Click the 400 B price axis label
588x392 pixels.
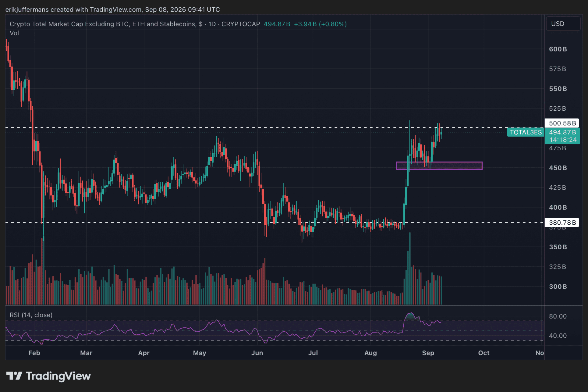point(558,207)
